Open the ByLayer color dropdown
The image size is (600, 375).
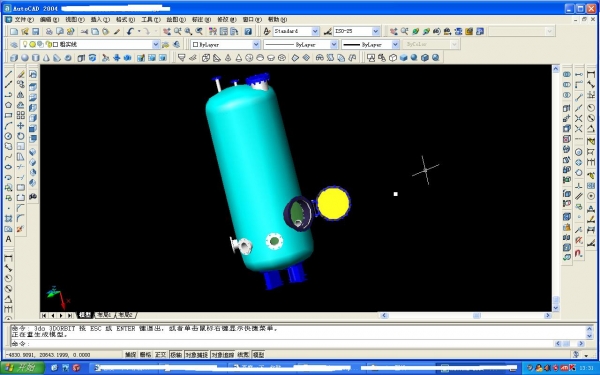click(x=225, y=45)
